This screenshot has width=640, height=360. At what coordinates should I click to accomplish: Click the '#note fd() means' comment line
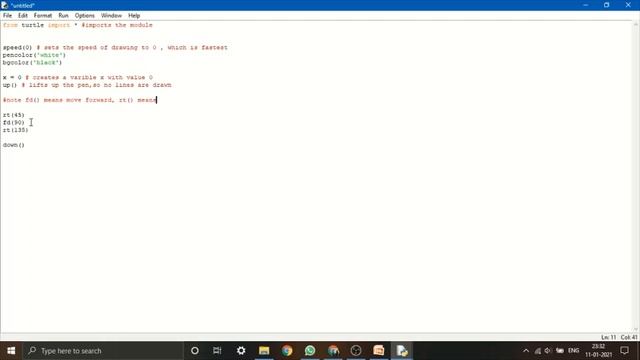[x=80, y=100]
